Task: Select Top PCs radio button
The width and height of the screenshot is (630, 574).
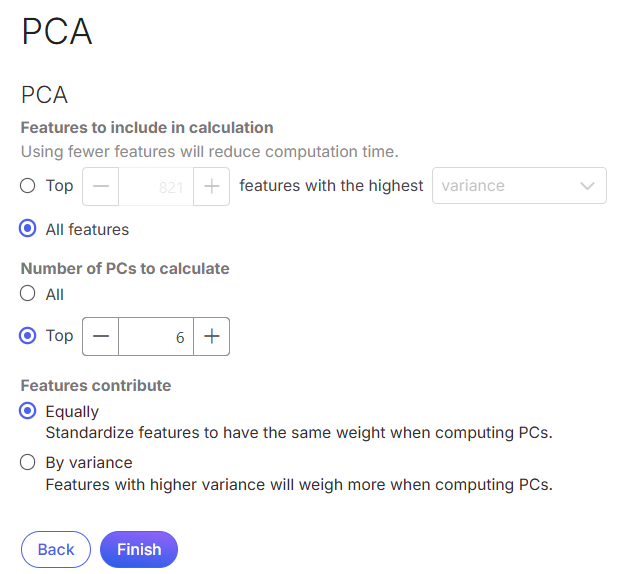Action: [28, 336]
